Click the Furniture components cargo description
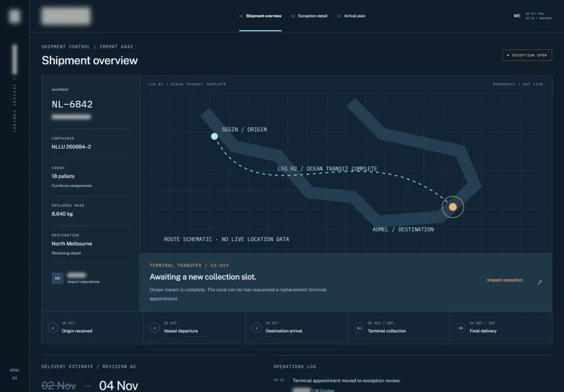 pyautogui.click(x=72, y=186)
